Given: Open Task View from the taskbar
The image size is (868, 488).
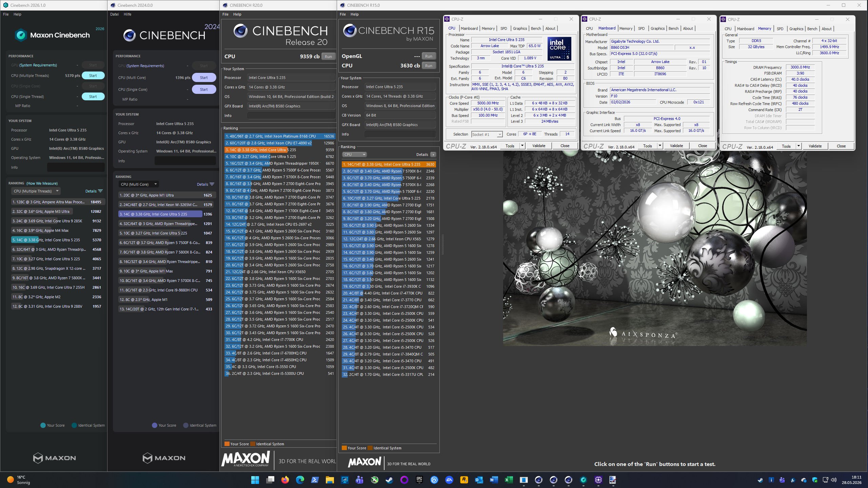Looking at the screenshot, I should (x=270, y=480).
